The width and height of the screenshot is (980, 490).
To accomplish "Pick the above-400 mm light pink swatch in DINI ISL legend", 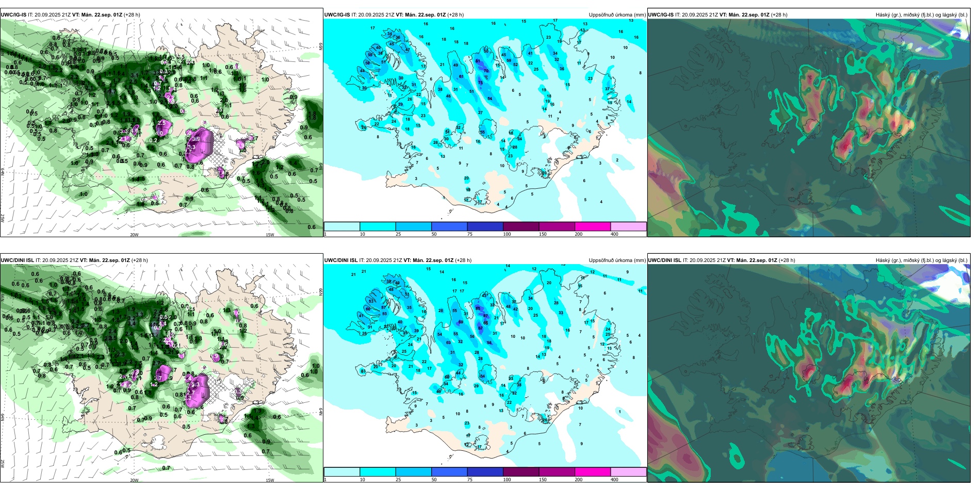I will [x=628, y=472].
